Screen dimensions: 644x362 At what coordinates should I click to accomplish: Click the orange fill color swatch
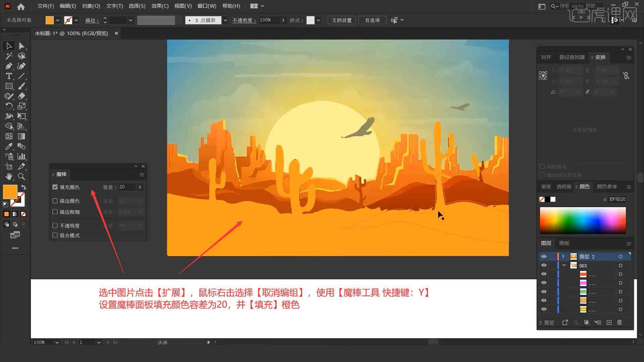pos(10,191)
